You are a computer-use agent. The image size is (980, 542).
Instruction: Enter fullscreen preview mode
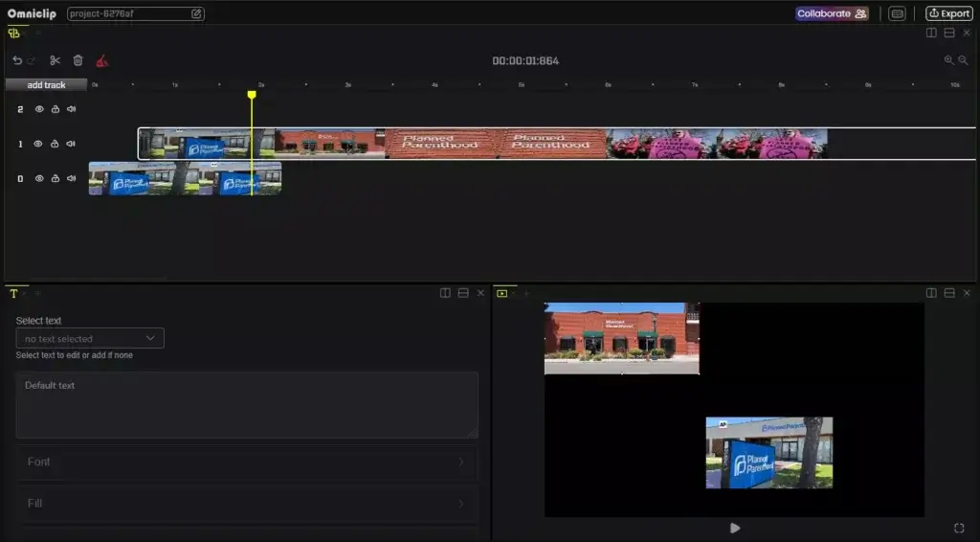tap(959, 529)
